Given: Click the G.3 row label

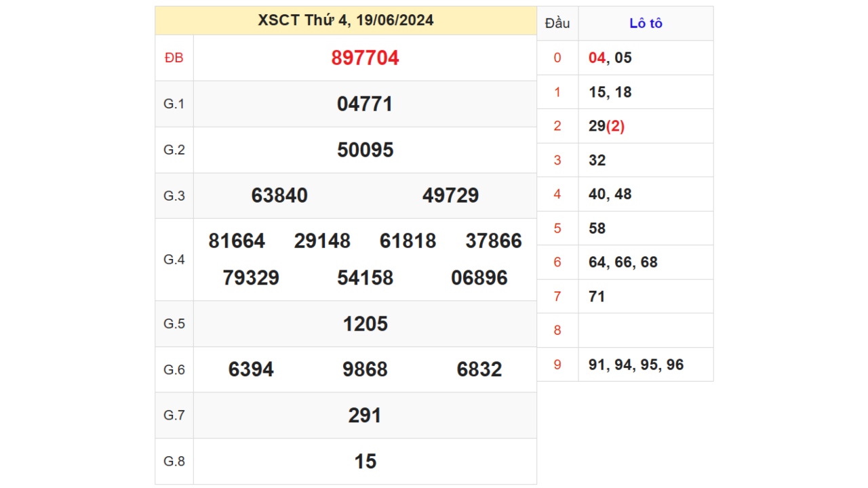Looking at the screenshot, I should coord(174,195).
